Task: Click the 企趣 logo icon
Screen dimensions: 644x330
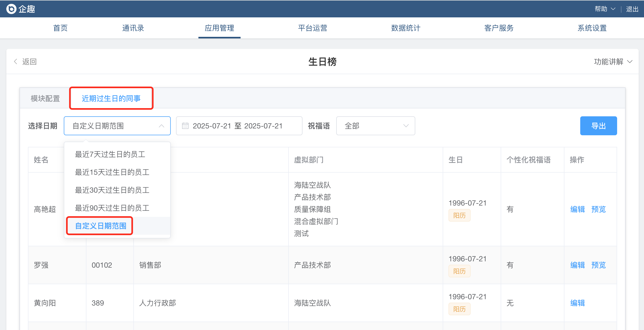Action: pos(11,9)
